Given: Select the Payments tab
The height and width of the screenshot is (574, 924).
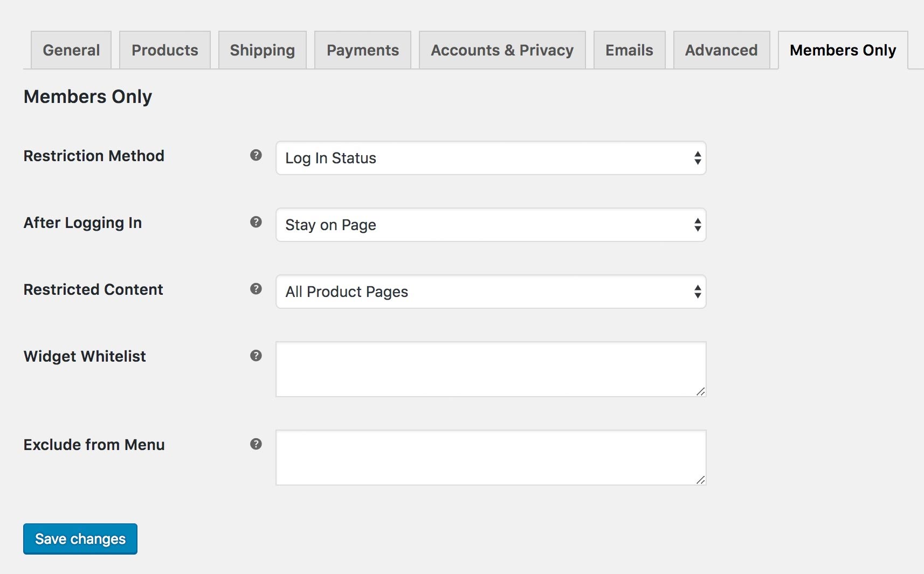Looking at the screenshot, I should tap(363, 50).
